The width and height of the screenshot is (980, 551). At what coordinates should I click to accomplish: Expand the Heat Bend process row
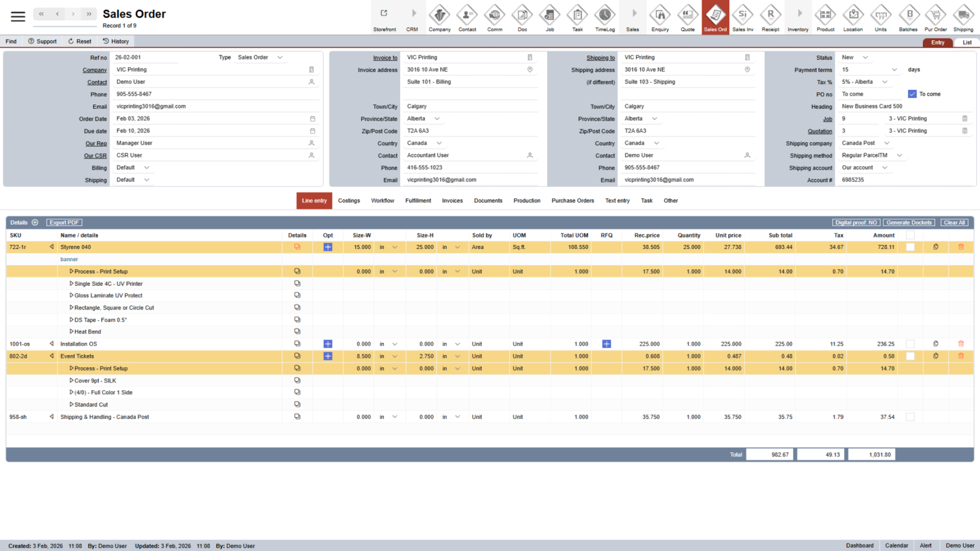tap(72, 332)
